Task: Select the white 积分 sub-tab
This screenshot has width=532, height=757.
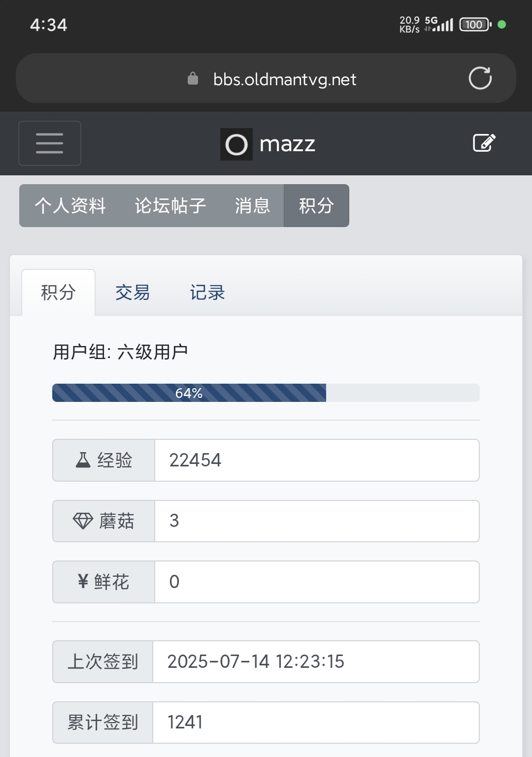Action: pyautogui.click(x=58, y=293)
